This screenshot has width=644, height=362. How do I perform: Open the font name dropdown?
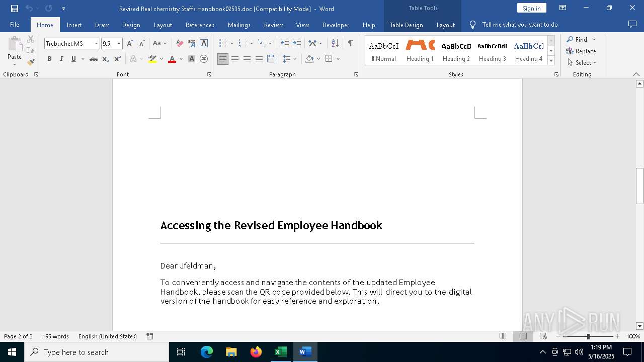point(96,44)
